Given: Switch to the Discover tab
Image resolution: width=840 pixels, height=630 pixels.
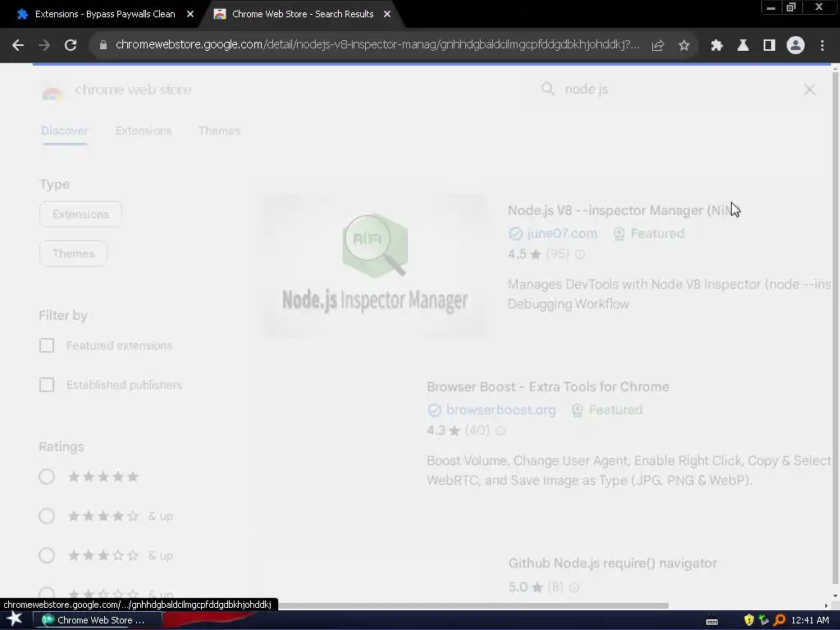Looking at the screenshot, I should click(x=65, y=130).
